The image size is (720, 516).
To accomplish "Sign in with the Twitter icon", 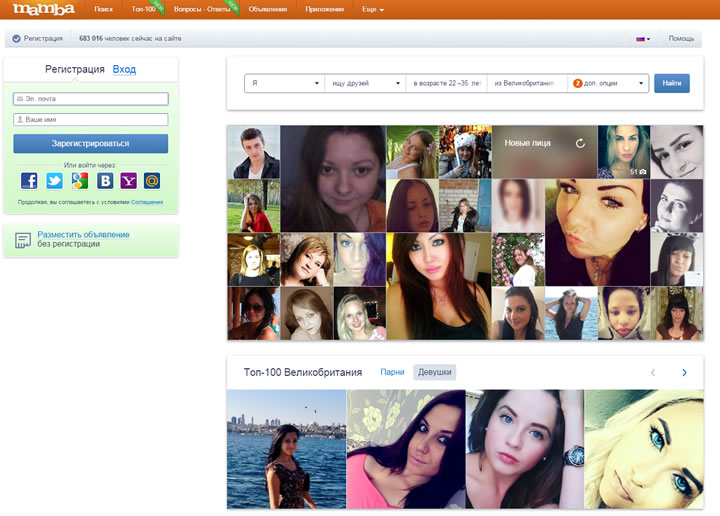I will tap(54, 181).
